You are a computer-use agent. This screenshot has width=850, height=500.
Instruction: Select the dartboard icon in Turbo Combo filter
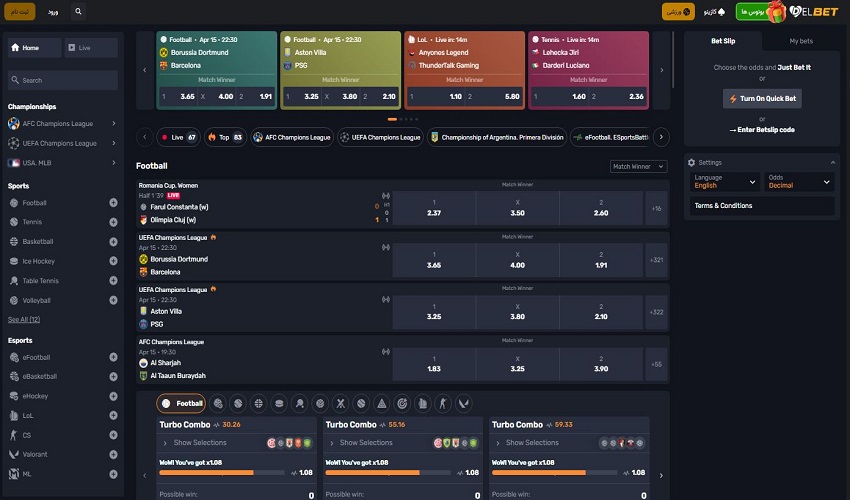coord(402,403)
